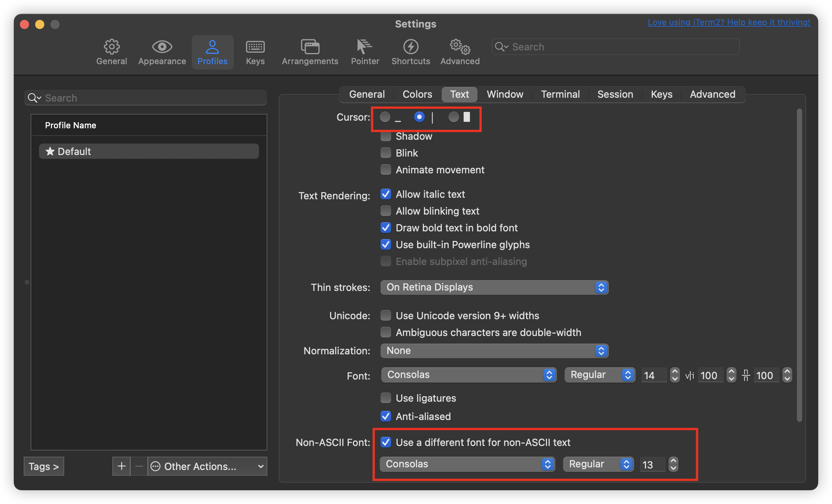Select the underline cursor radio button
The height and width of the screenshot is (504, 832).
pyautogui.click(x=385, y=117)
